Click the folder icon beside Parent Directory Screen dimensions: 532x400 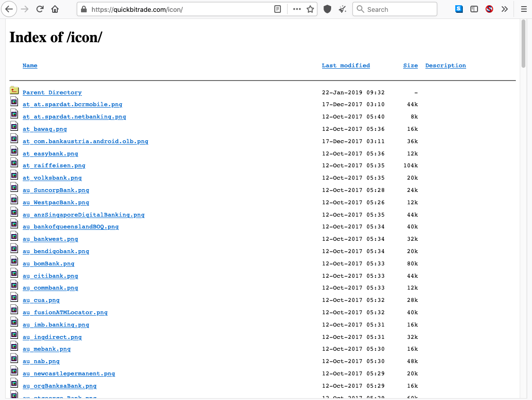(14, 91)
